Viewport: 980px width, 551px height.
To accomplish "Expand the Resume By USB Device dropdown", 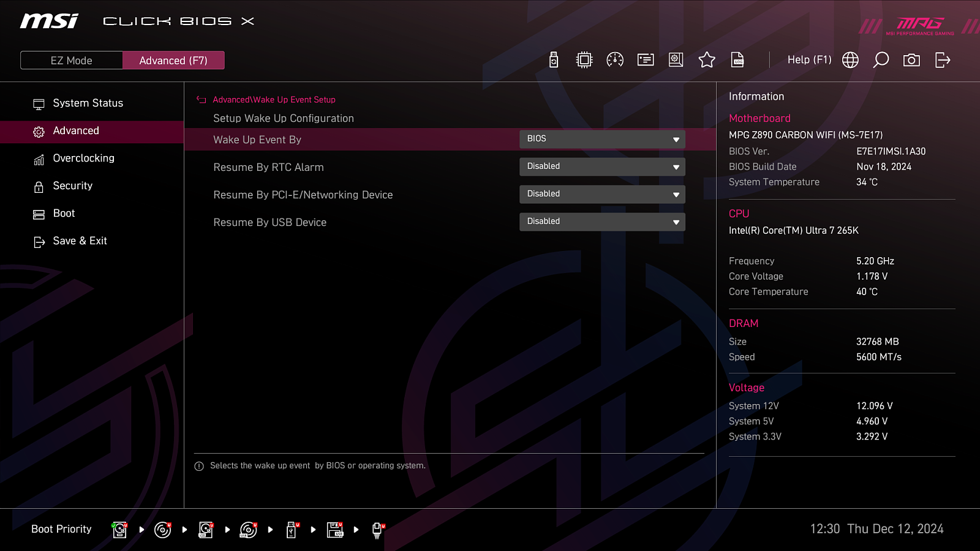I will coord(602,222).
